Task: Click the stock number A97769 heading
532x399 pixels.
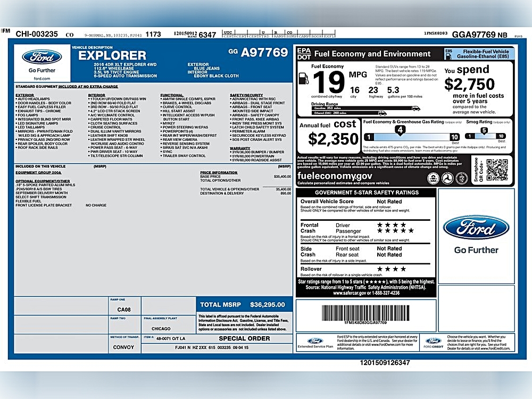Action: point(264,52)
